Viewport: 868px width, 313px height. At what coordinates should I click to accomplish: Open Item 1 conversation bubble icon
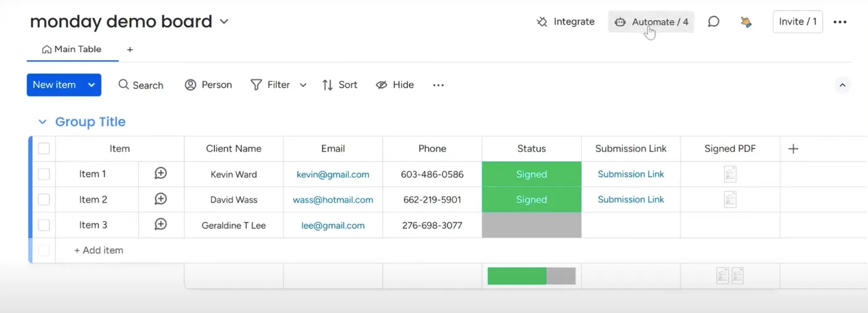pos(161,174)
